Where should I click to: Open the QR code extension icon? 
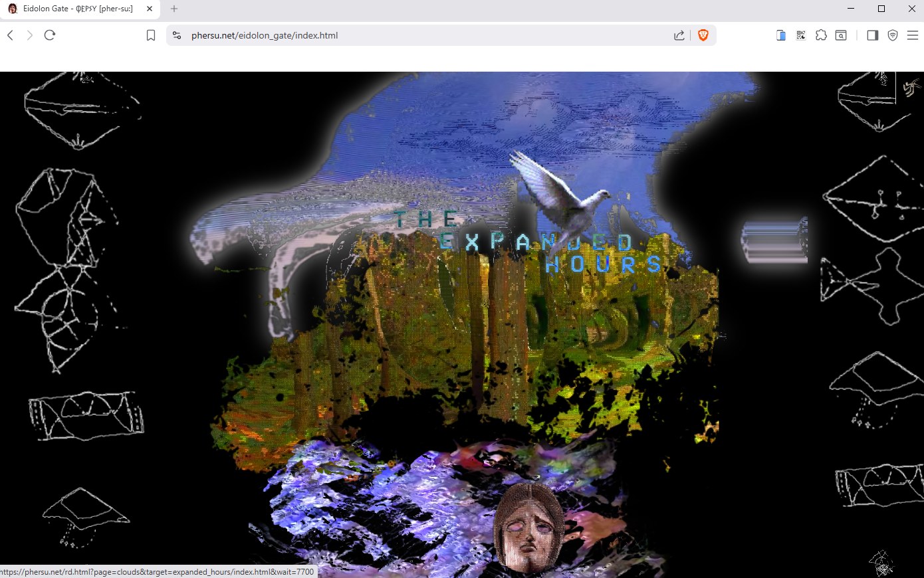click(x=801, y=35)
